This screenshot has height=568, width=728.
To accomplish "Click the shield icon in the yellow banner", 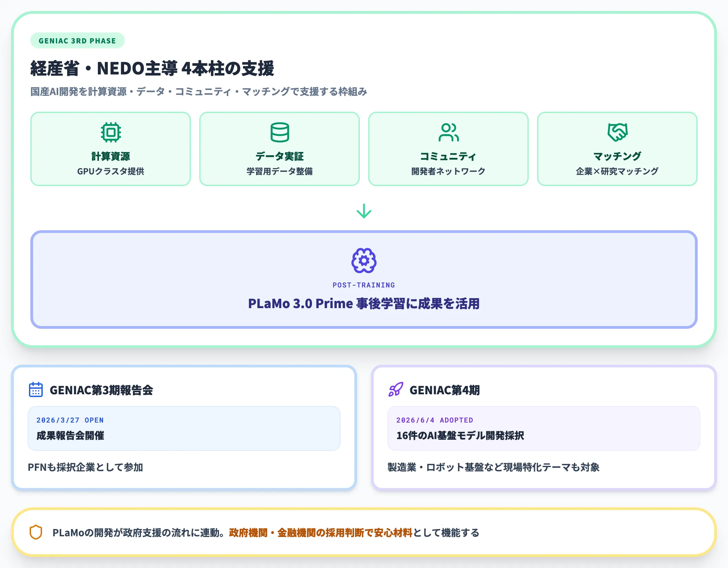I will [36, 532].
